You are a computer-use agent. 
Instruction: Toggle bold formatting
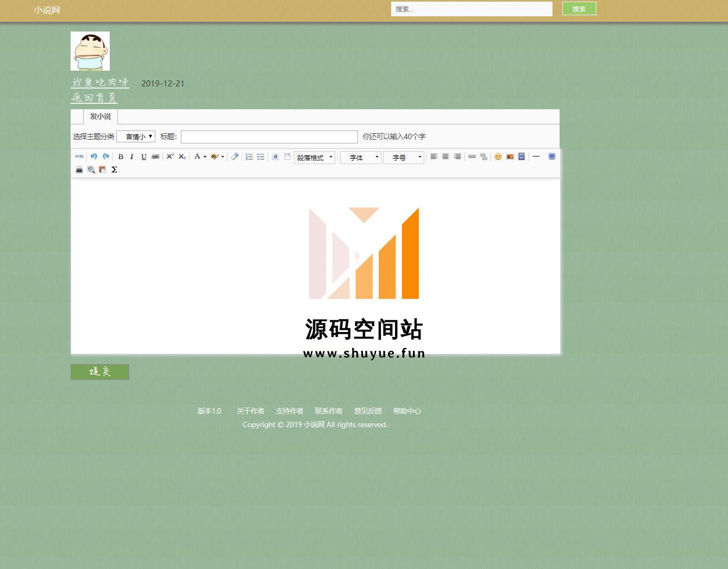tap(121, 157)
